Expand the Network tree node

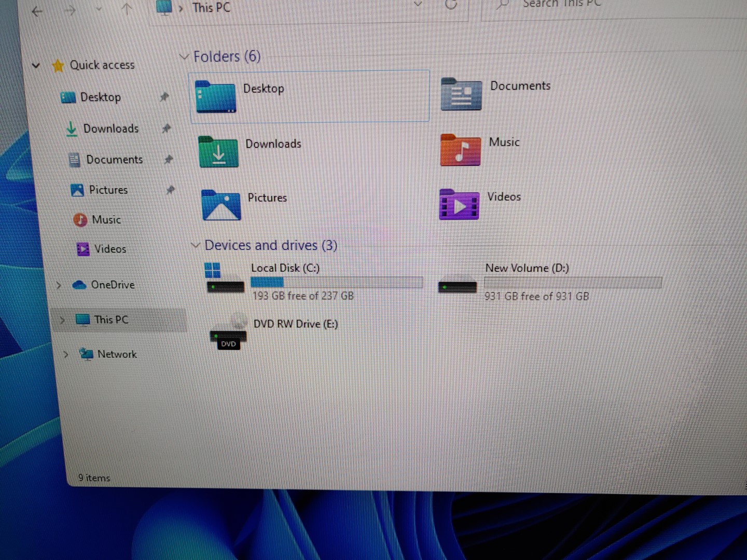[x=66, y=354]
